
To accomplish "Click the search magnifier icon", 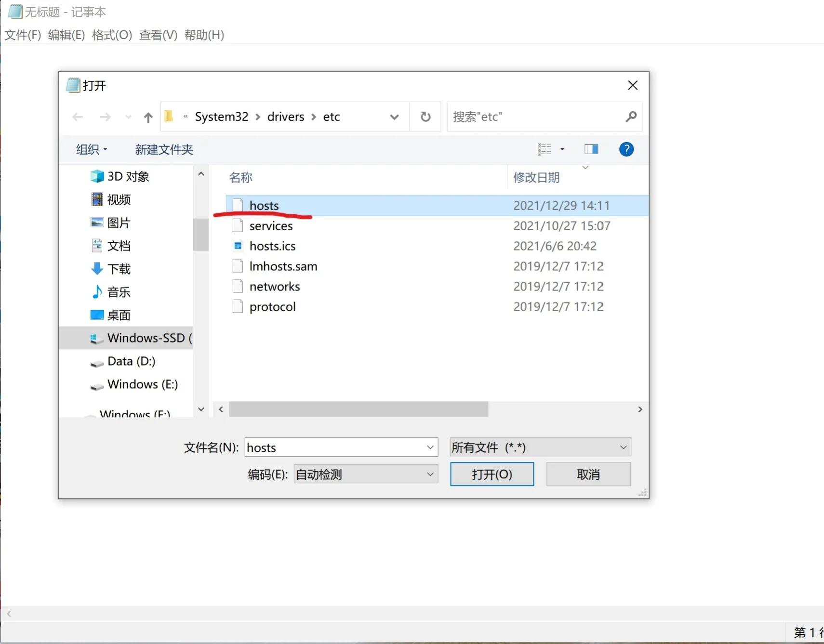I will 631,117.
